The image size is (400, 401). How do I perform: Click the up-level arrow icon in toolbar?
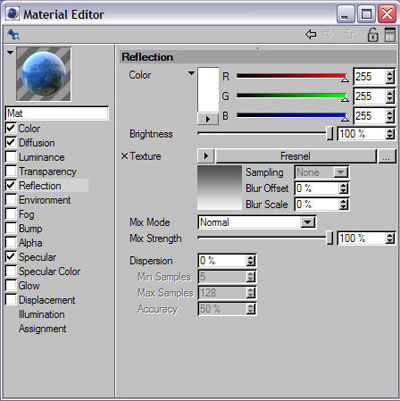coord(350,34)
